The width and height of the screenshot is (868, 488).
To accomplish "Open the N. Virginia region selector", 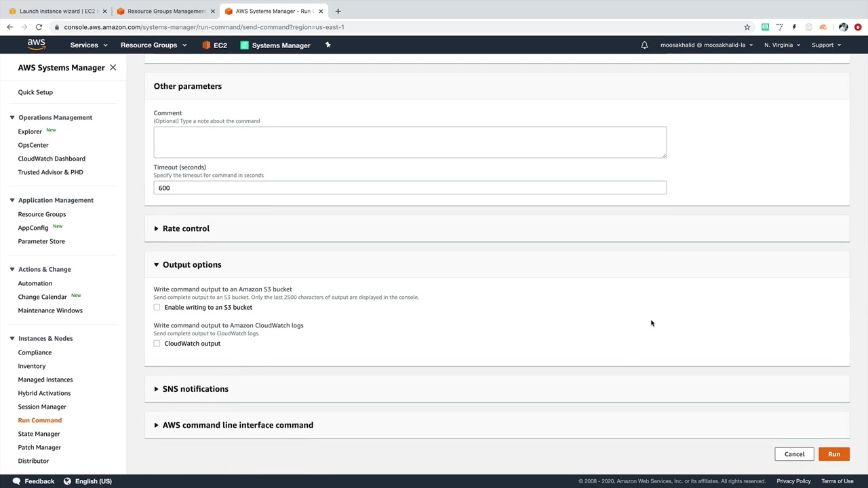I will click(782, 45).
